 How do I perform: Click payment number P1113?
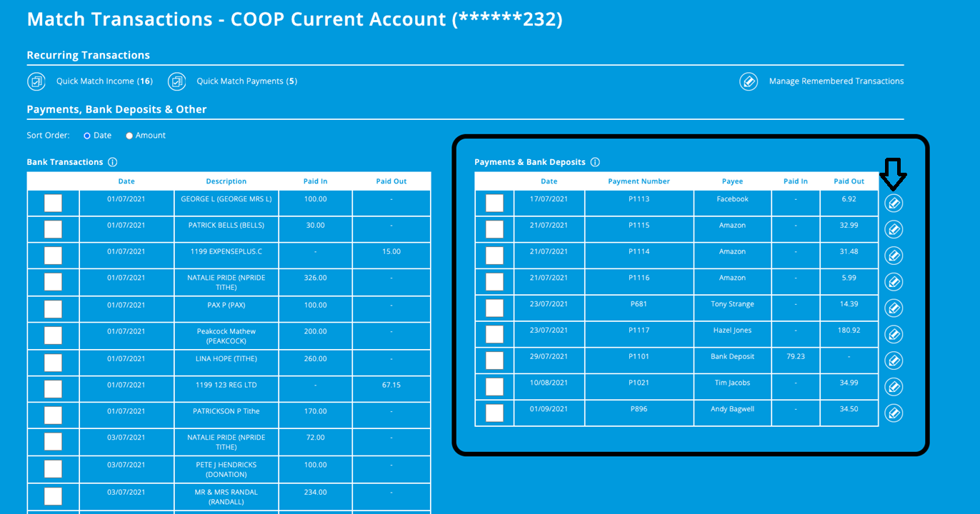[639, 199]
